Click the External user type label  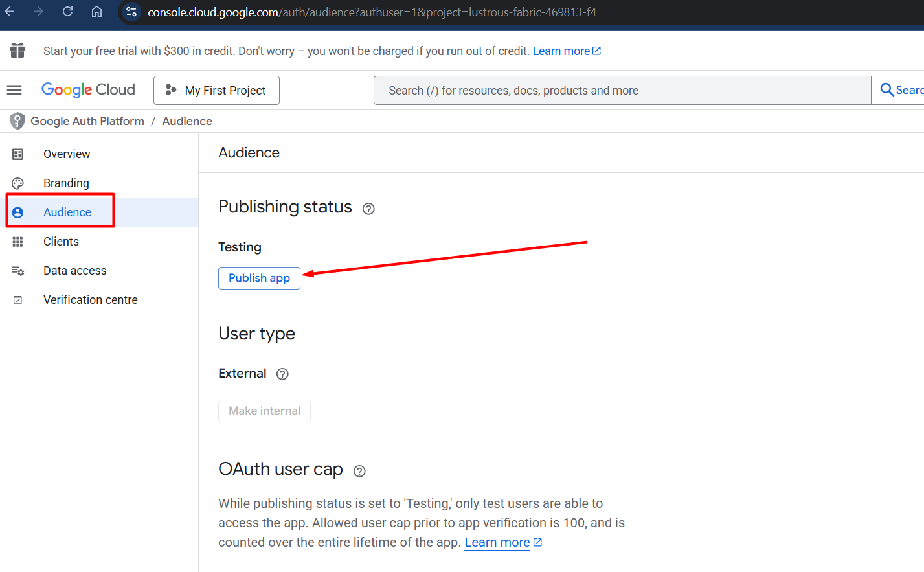click(x=242, y=374)
